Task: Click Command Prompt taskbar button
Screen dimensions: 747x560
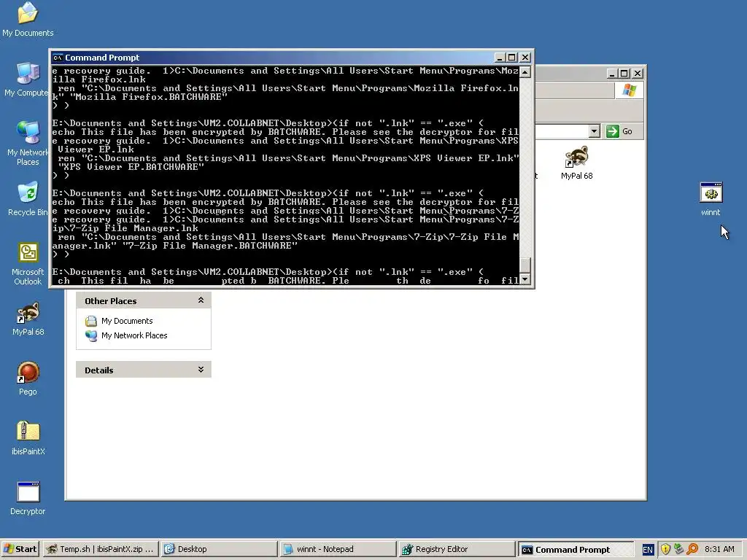Action: 575,549
